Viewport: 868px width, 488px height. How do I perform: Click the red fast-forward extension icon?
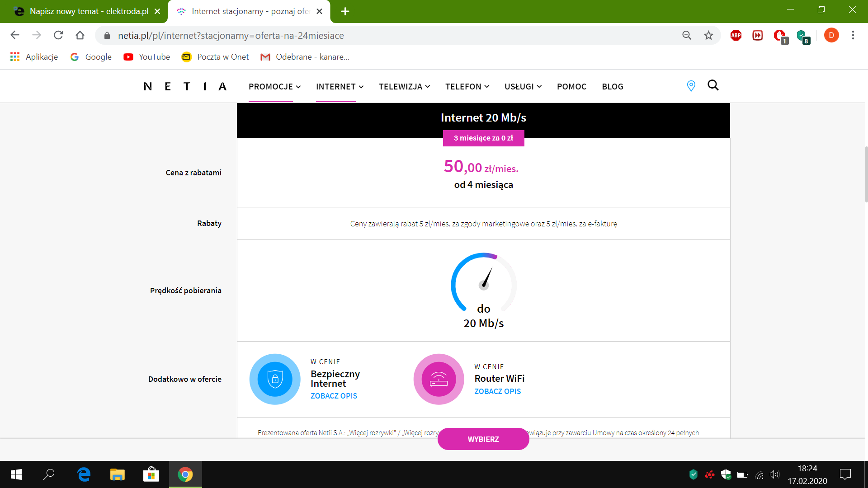pyautogui.click(x=758, y=35)
